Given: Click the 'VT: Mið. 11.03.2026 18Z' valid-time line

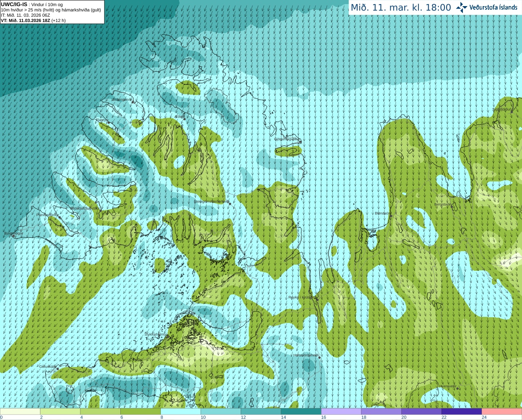Looking at the screenshot, I should click(25, 20).
